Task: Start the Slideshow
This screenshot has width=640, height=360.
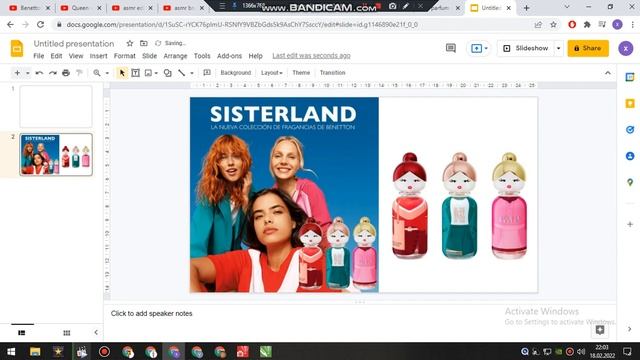Action: 526,48
